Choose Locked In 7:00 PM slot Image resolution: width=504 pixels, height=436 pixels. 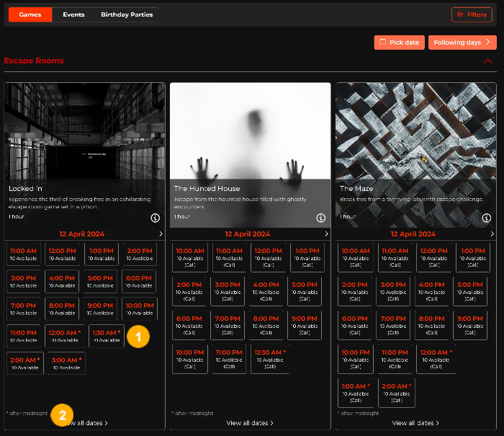click(24, 309)
